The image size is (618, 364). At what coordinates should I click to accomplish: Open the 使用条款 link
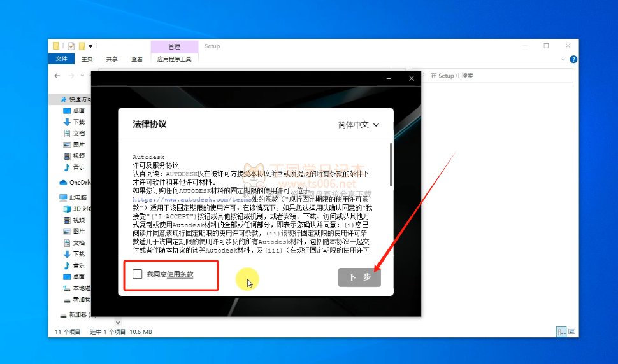click(x=180, y=274)
